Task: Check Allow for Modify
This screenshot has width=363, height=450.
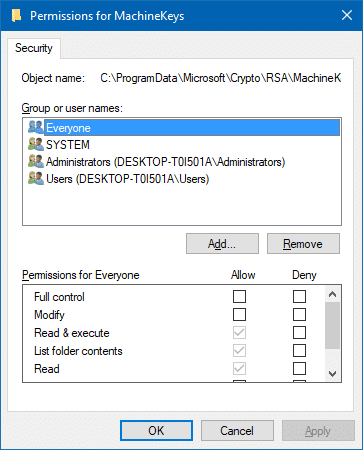Action: tap(239, 314)
